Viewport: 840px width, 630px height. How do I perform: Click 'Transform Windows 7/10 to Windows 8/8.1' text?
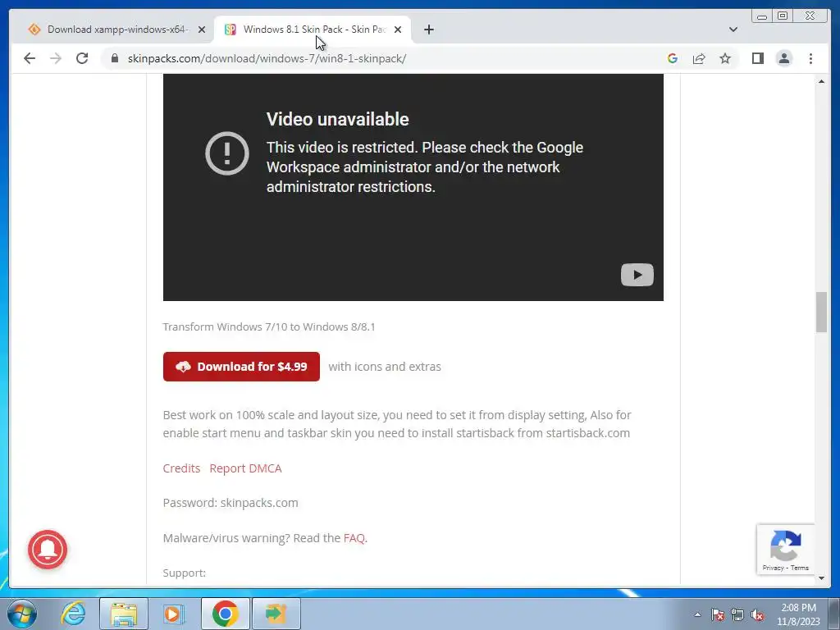[x=269, y=326]
